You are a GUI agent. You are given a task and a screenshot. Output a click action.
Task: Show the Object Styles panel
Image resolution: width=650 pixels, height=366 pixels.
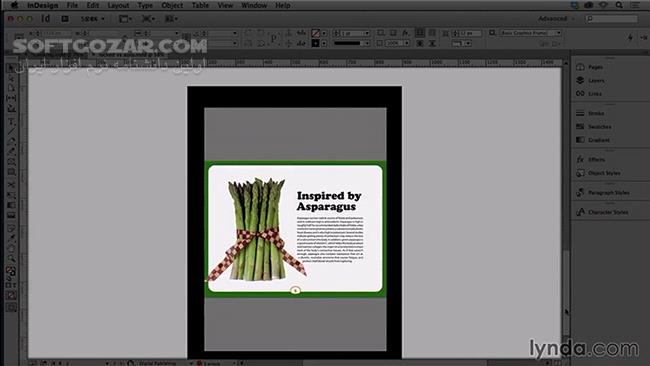(598, 173)
